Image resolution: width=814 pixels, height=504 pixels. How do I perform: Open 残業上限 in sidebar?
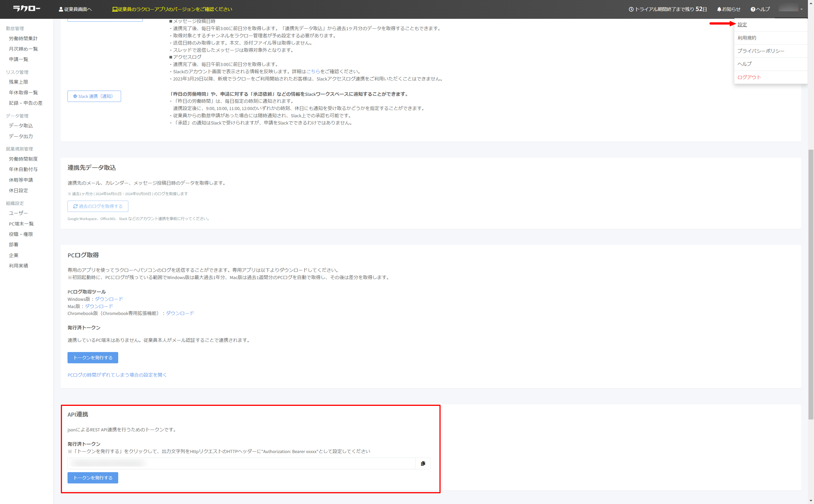[18, 82]
